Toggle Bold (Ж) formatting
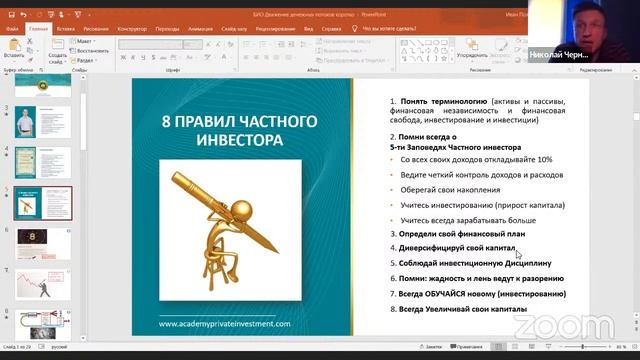The image size is (640, 360). [x=123, y=58]
